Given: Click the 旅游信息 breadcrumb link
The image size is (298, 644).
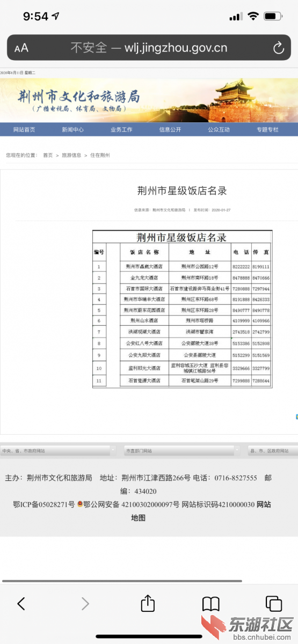Looking at the screenshot, I should click(71, 155).
